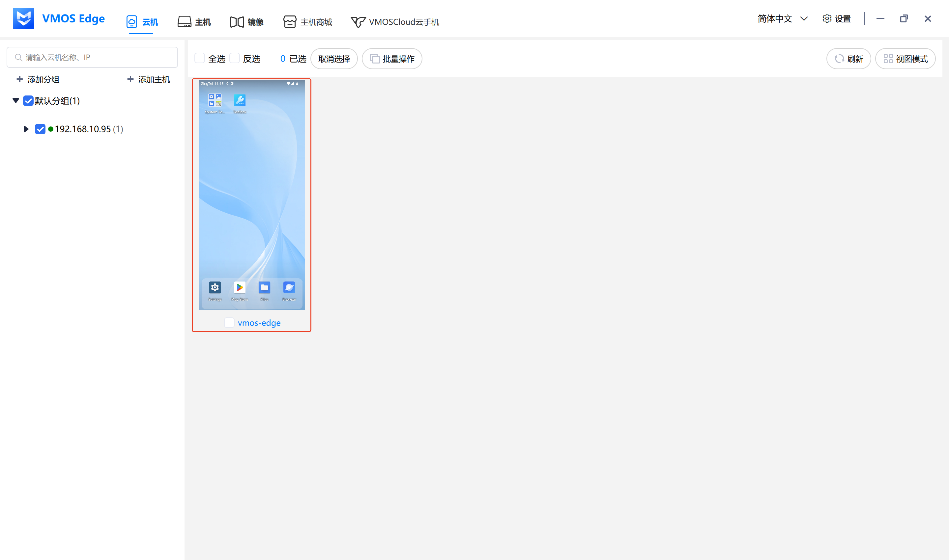Click the VMOS Edge logo icon

pyautogui.click(x=23, y=18)
